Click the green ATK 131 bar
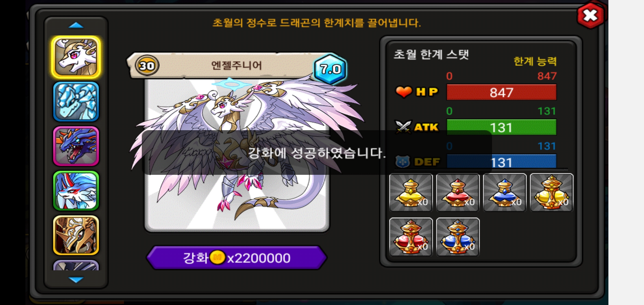The image size is (644, 305). pyautogui.click(x=501, y=127)
